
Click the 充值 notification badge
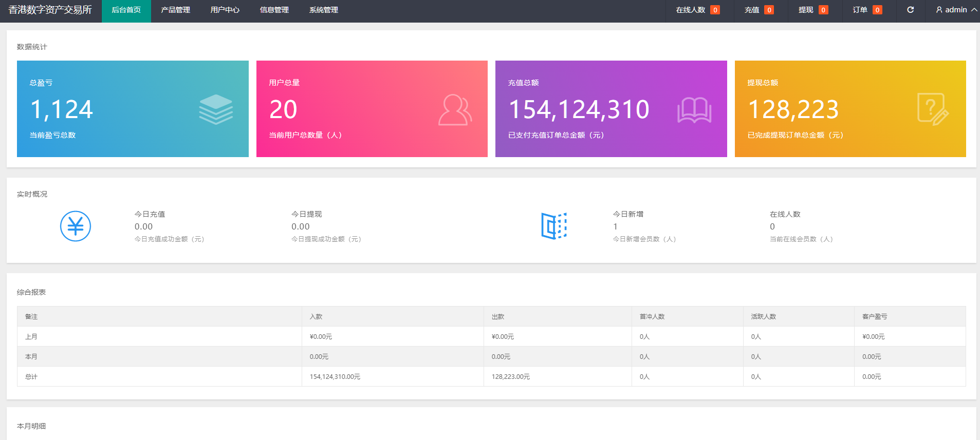[769, 10]
